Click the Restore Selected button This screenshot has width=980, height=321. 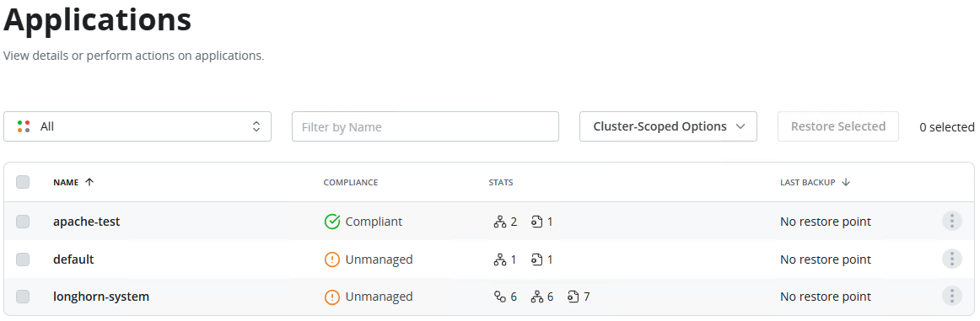pyautogui.click(x=838, y=126)
